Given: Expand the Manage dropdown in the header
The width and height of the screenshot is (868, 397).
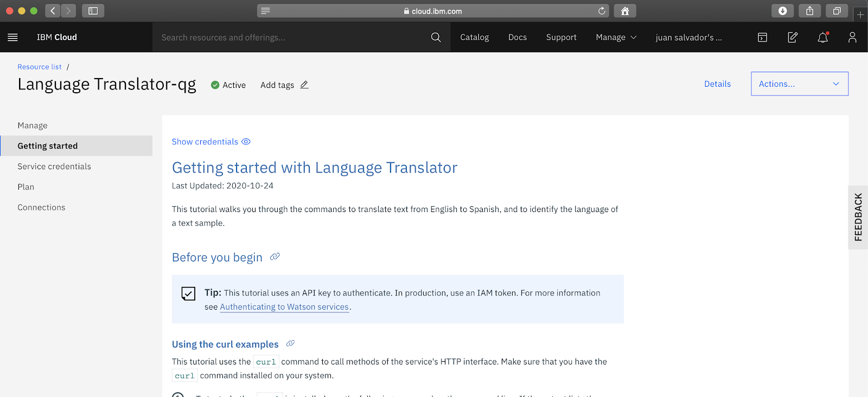Looking at the screenshot, I should pyautogui.click(x=616, y=37).
